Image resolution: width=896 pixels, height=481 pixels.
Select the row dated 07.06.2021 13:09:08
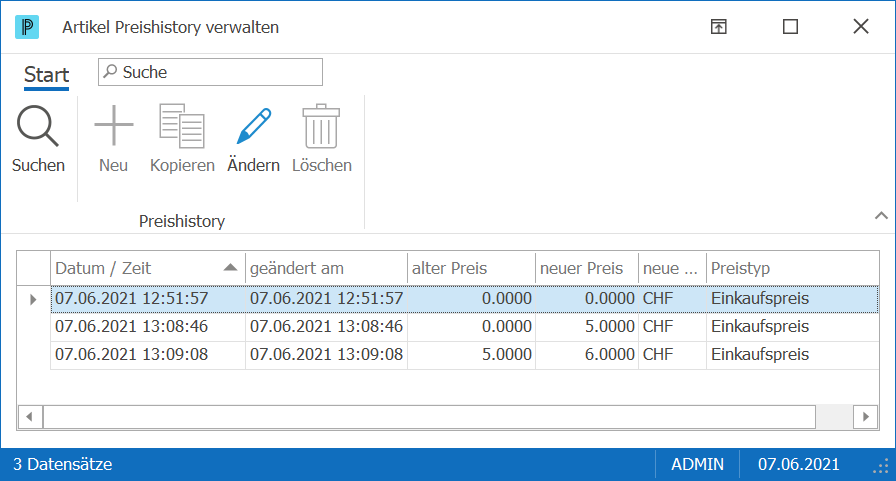tap(465, 355)
